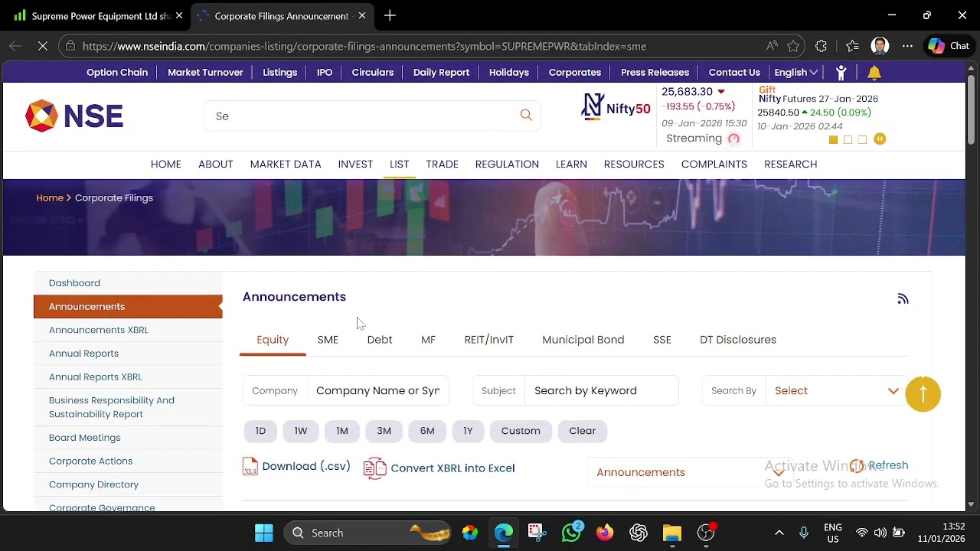The height and width of the screenshot is (551, 980).
Task: Switch to the SME tab
Action: (x=328, y=340)
